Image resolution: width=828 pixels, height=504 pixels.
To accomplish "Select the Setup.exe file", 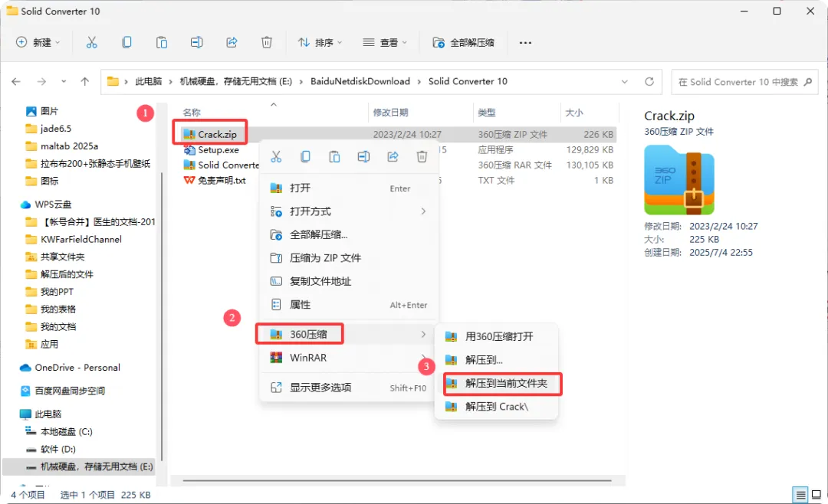I will pyautogui.click(x=218, y=150).
